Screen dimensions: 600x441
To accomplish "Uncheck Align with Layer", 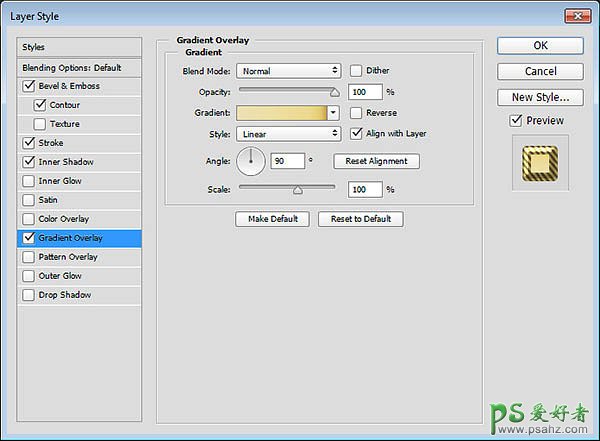I will 356,133.
